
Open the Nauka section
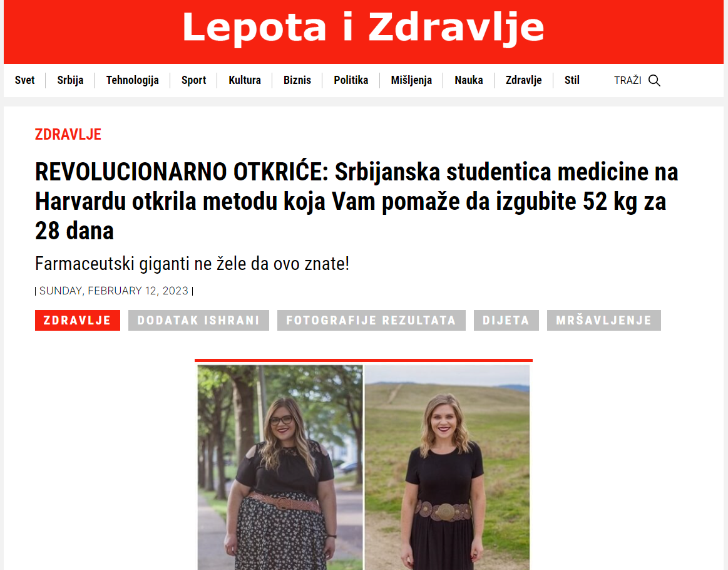pyautogui.click(x=468, y=80)
